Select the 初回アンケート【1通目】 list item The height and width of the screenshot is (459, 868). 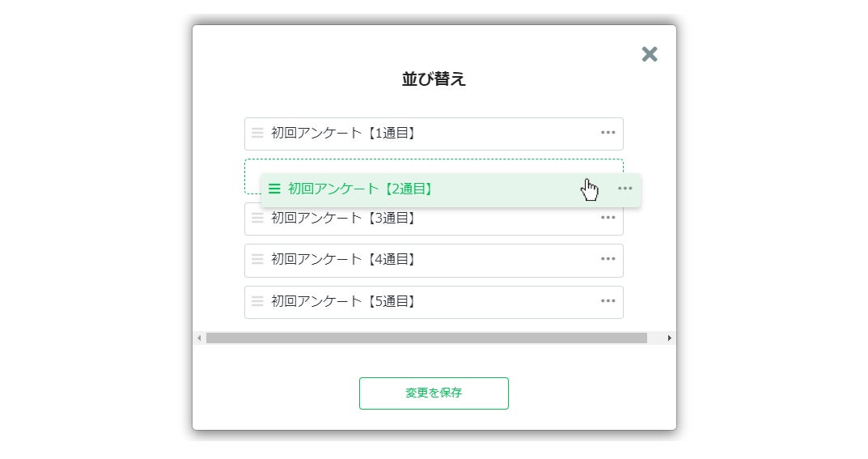point(343,133)
